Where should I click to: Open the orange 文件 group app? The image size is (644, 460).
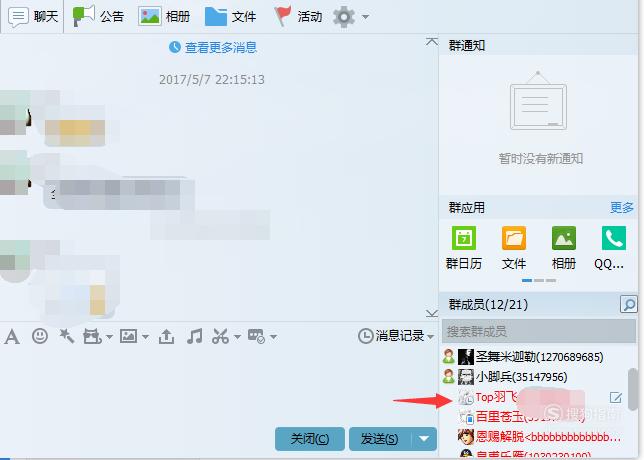coord(513,248)
